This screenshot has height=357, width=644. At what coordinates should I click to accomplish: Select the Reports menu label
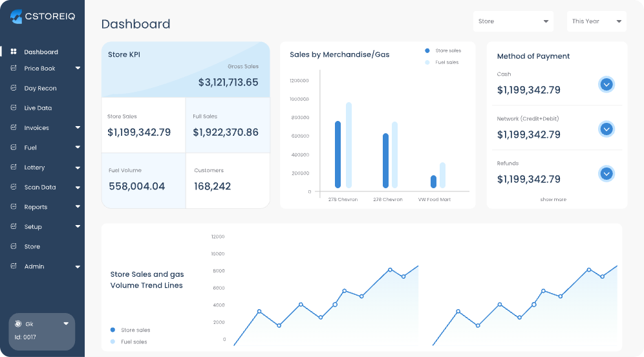[x=36, y=207]
